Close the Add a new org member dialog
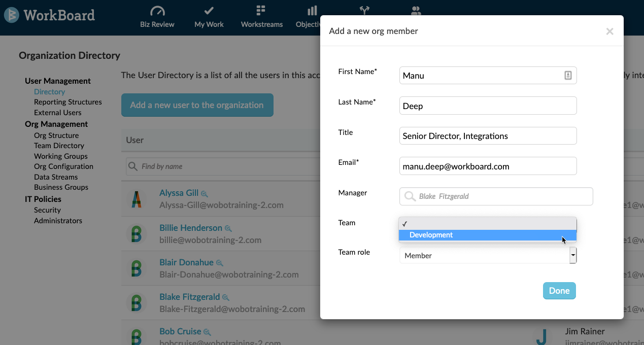Image resolution: width=644 pixels, height=345 pixels. 609,31
